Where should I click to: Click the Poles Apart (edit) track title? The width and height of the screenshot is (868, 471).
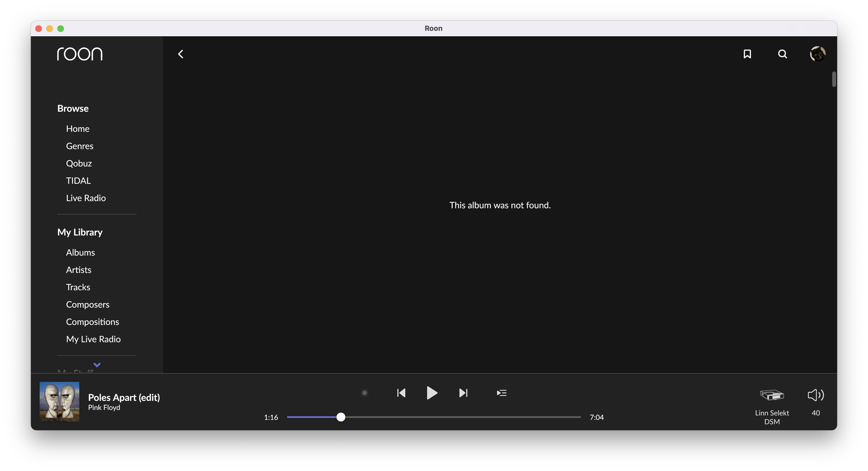click(124, 397)
